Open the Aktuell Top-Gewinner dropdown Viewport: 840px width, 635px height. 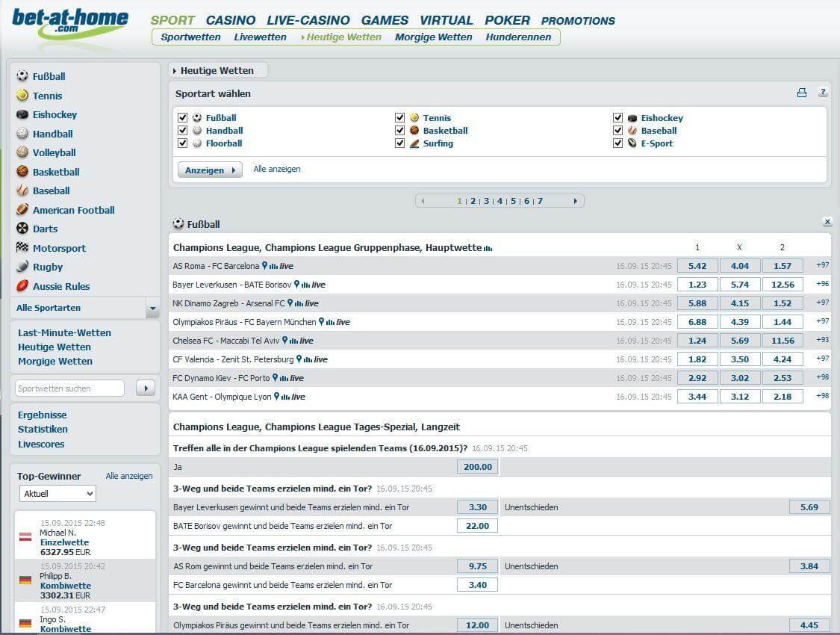point(57,494)
